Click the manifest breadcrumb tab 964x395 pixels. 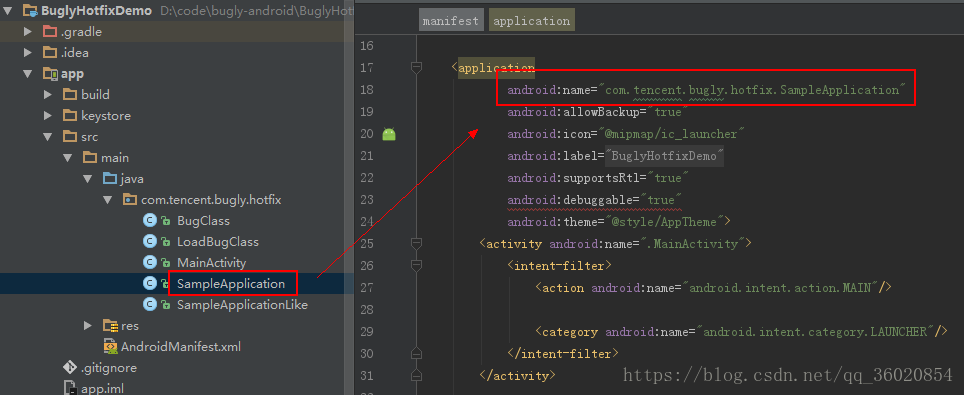click(x=452, y=20)
